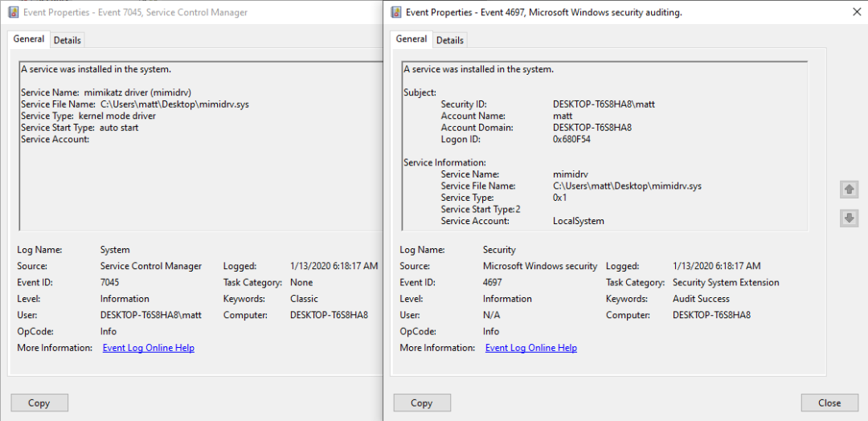
Task: Click Source value 'Microsoft Windows security'
Action: tap(540, 266)
